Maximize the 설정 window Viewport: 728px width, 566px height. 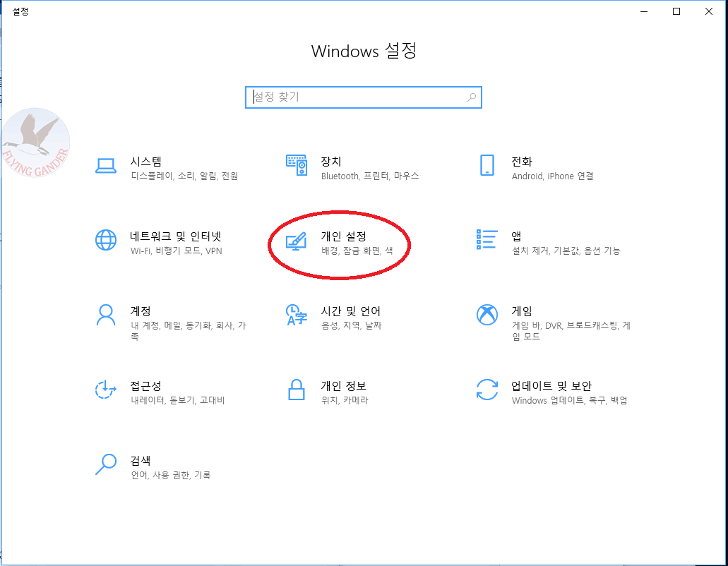point(676,11)
